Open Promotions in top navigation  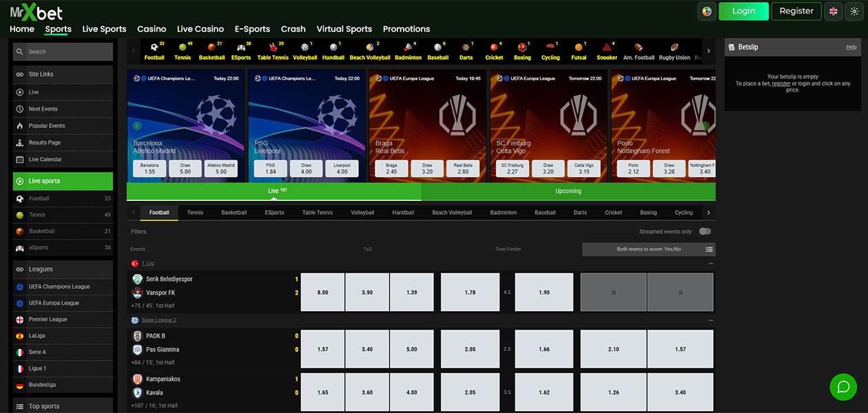click(406, 29)
